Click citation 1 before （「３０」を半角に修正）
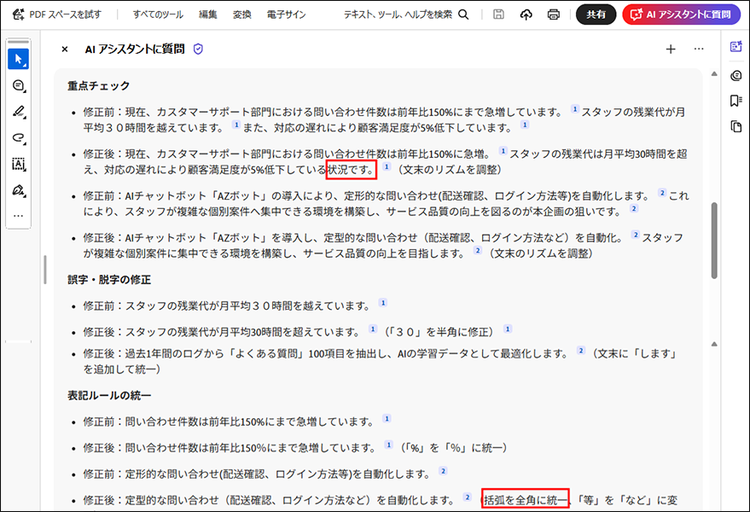750x512 pixels. [373, 329]
